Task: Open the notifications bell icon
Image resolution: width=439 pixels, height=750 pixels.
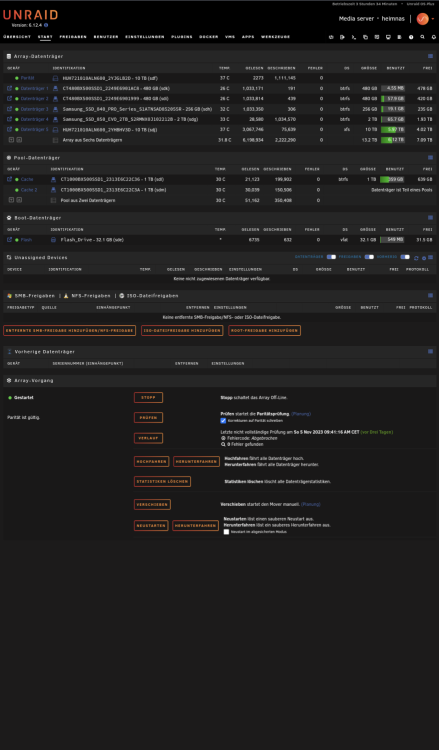Action: 434,37
